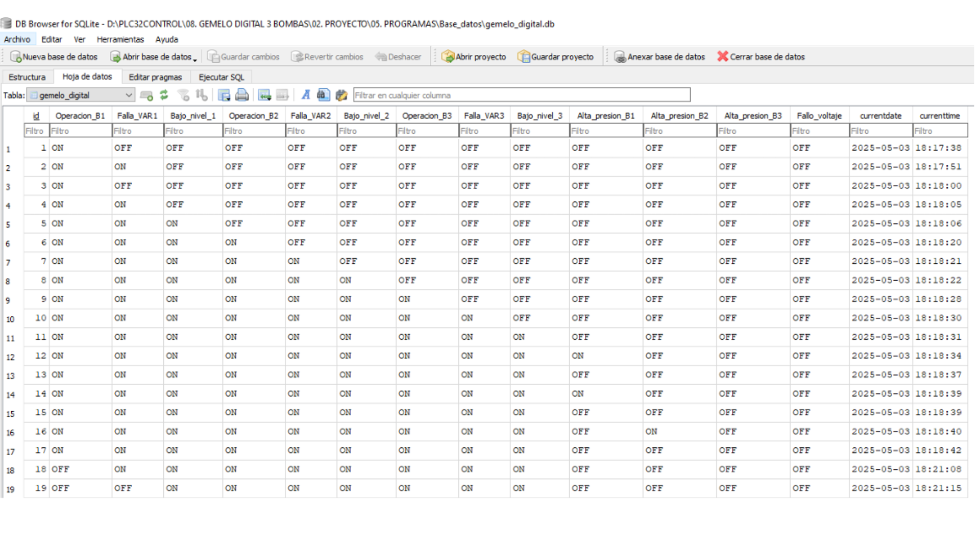Click the print table icon
Screen dimensions: 980x551
(242, 95)
